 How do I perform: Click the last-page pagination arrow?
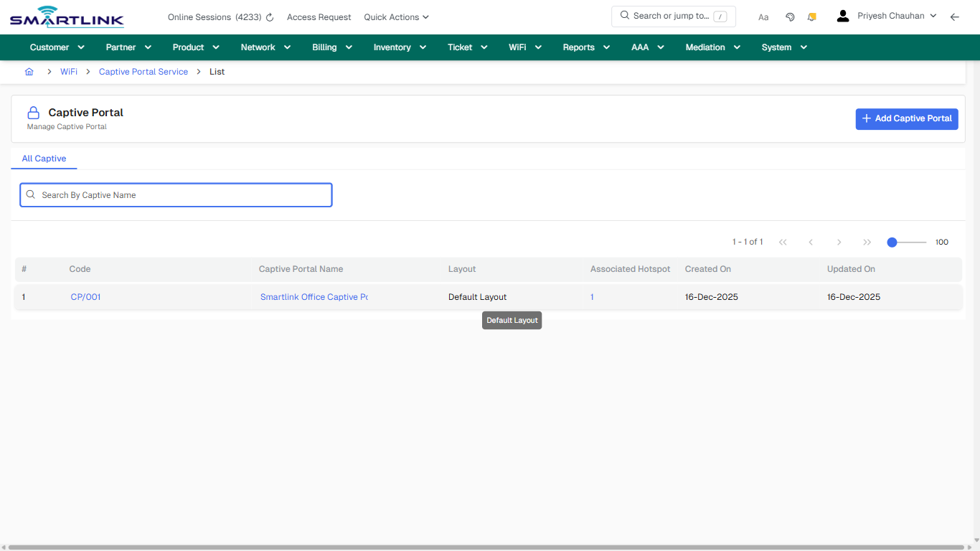click(x=867, y=242)
